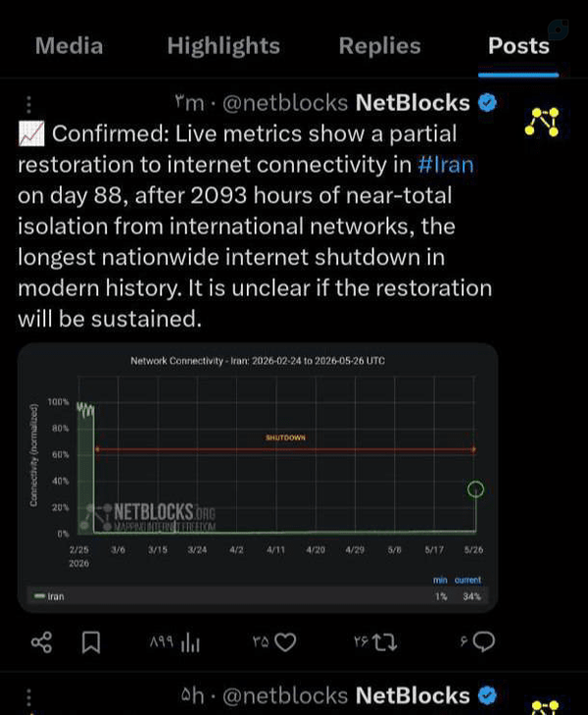This screenshot has width=588, height=715.
Task: Open the #Iran hashtag link
Action: (446, 165)
